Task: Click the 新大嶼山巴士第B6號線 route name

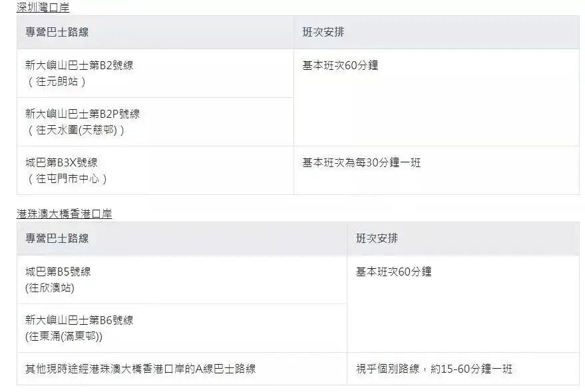Action: coord(79,320)
